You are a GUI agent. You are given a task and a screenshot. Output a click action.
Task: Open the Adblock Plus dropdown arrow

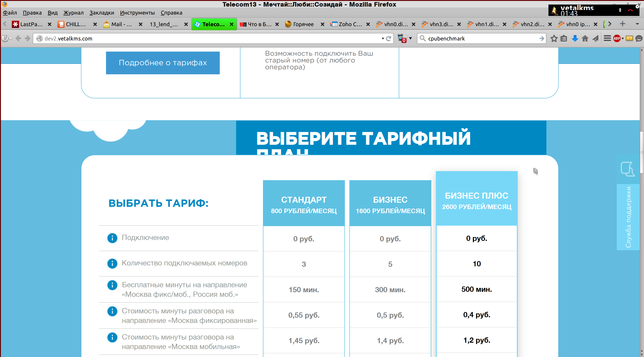click(x=622, y=38)
